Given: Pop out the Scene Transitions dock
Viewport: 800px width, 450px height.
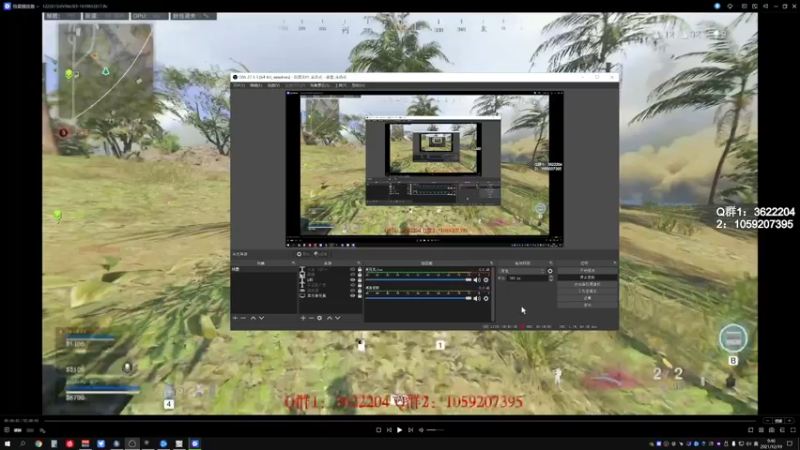Looking at the screenshot, I should (x=551, y=263).
